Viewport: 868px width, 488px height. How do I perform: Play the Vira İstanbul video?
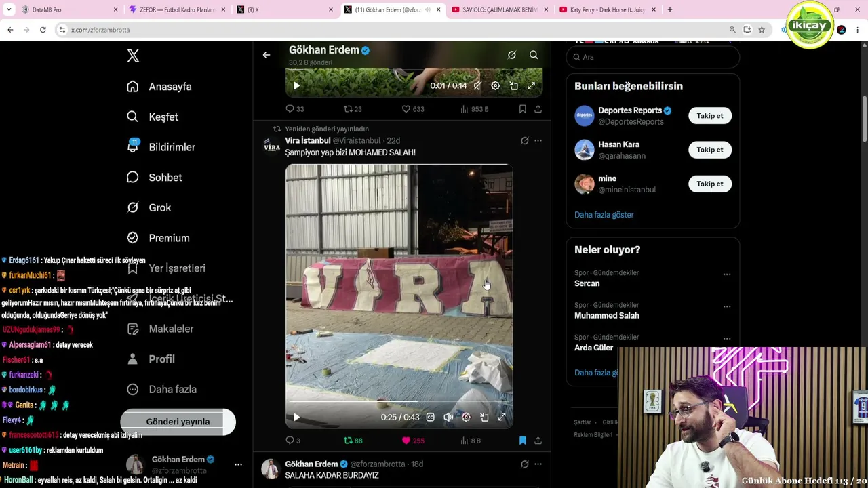[296, 418]
